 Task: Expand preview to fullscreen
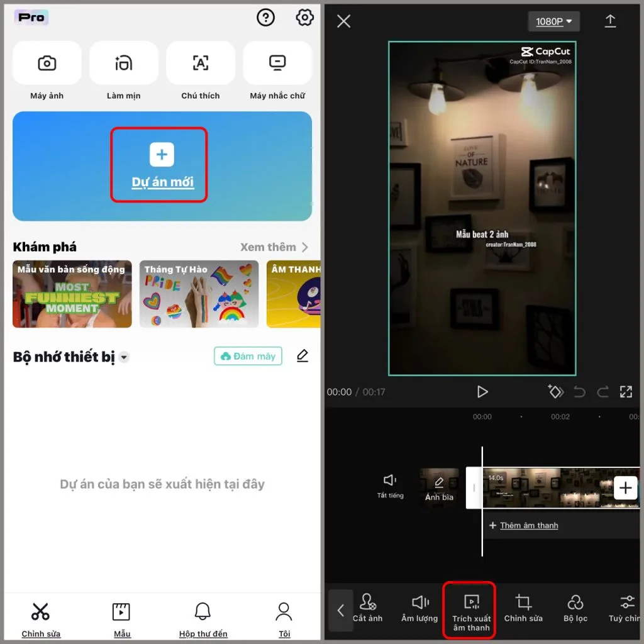tap(626, 392)
